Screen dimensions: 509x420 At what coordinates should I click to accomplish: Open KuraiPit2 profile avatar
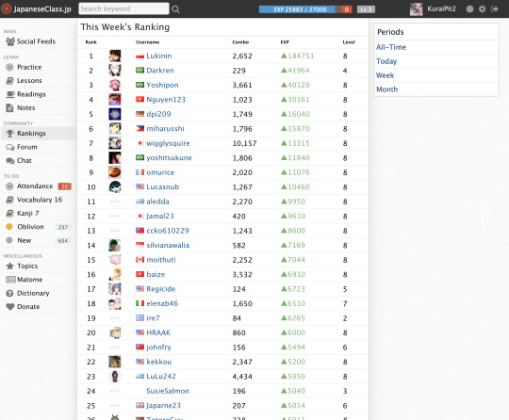tap(417, 9)
